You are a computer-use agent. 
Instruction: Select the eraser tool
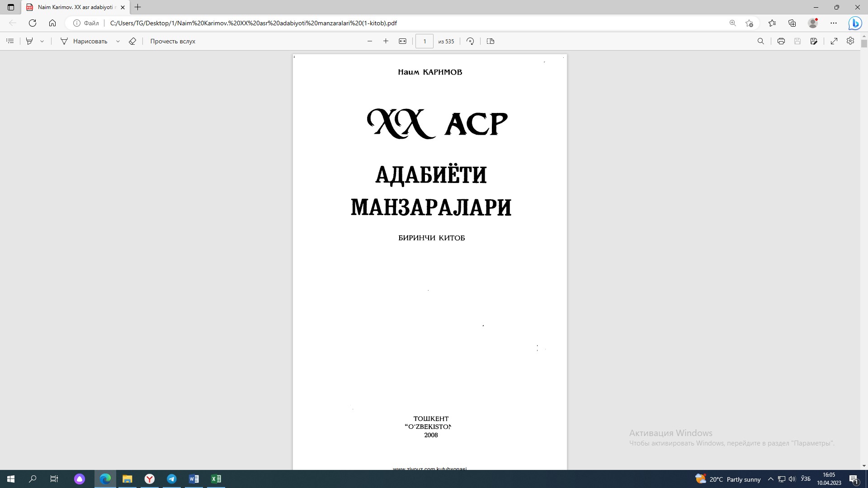pyautogui.click(x=132, y=41)
